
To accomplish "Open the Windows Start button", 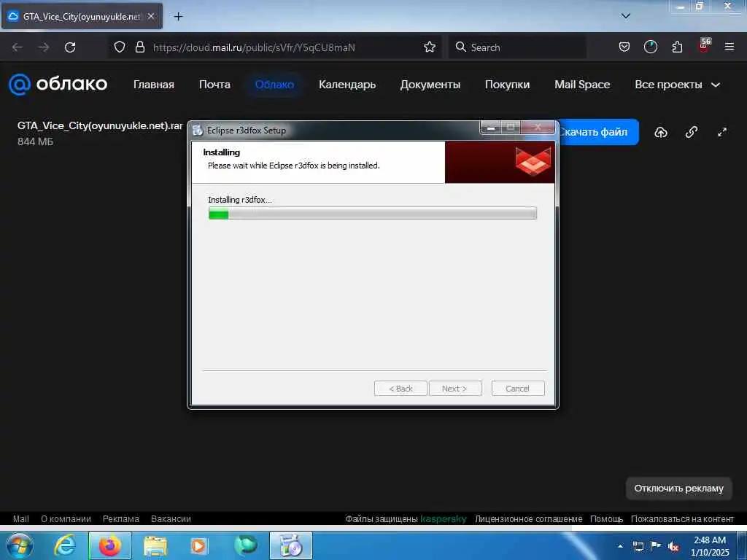I will click(20, 545).
